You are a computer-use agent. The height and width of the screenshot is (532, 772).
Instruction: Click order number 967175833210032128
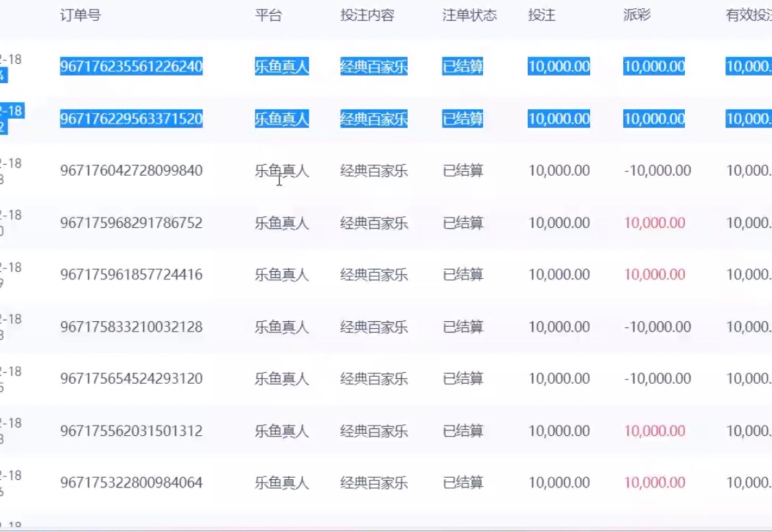tap(131, 327)
